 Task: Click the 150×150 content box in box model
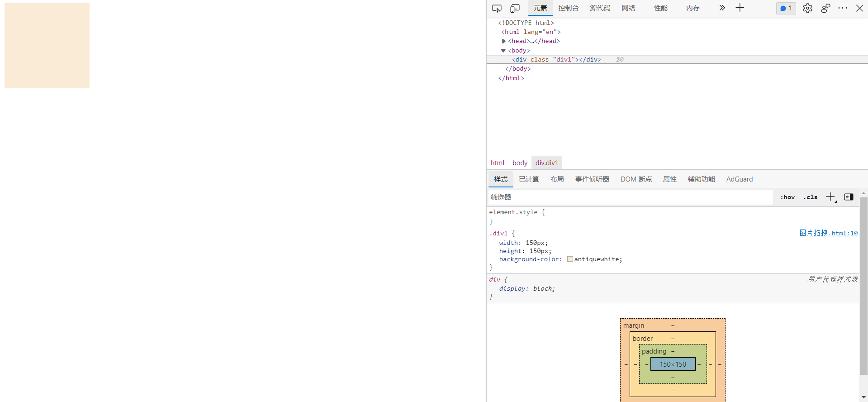click(x=673, y=364)
